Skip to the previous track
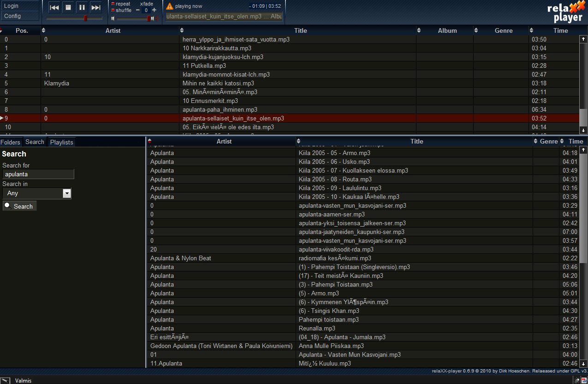The height and width of the screenshot is (384, 588). (54, 7)
